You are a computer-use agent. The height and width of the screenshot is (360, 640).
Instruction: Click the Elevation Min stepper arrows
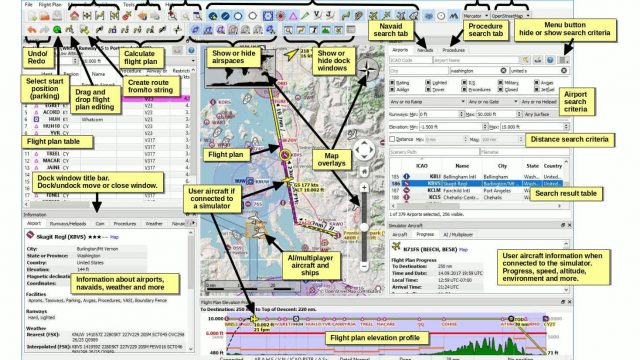485,127
